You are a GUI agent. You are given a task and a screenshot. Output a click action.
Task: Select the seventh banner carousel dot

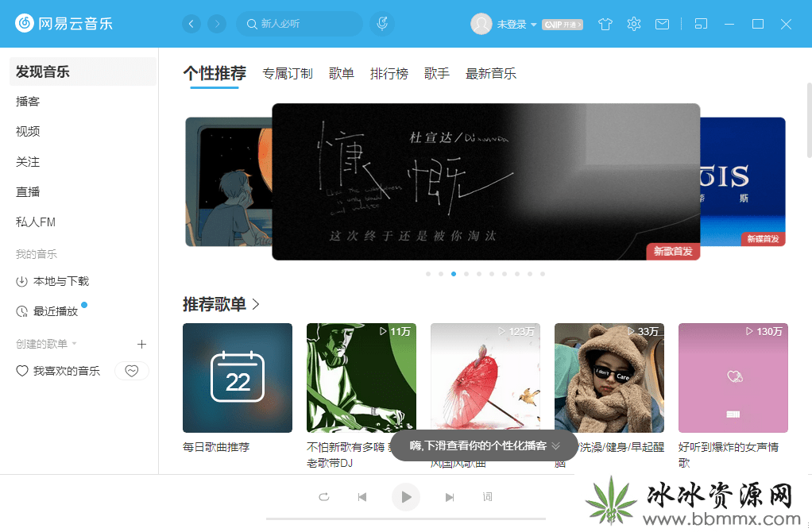(x=505, y=274)
